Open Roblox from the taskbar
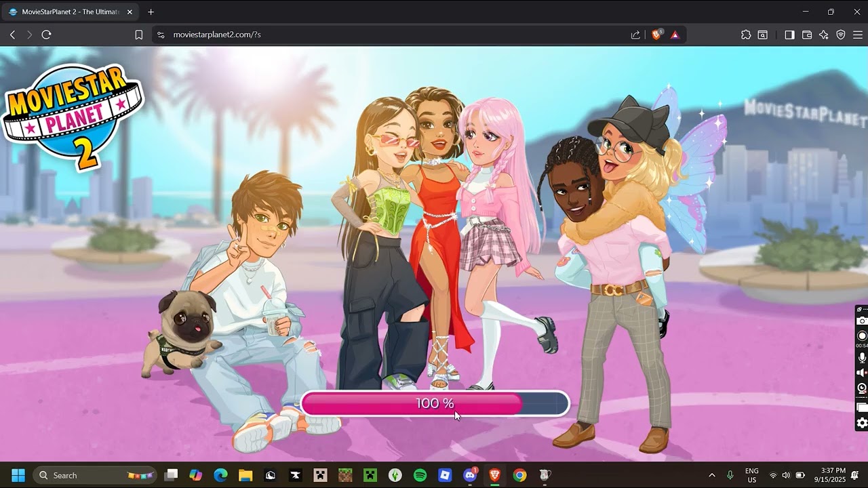This screenshot has width=868, height=488. coord(445,475)
